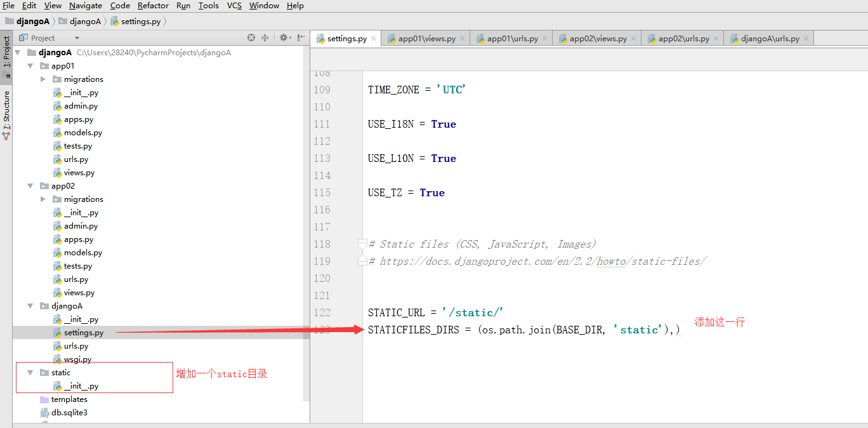
Task: Open the Run menu
Action: click(x=183, y=6)
